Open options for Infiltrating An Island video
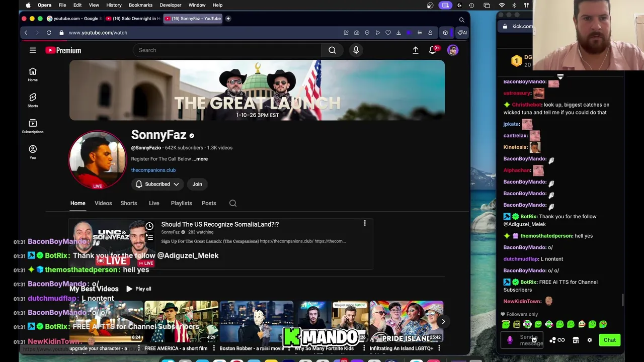Image resolution: width=644 pixels, height=362 pixels. coord(439,348)
